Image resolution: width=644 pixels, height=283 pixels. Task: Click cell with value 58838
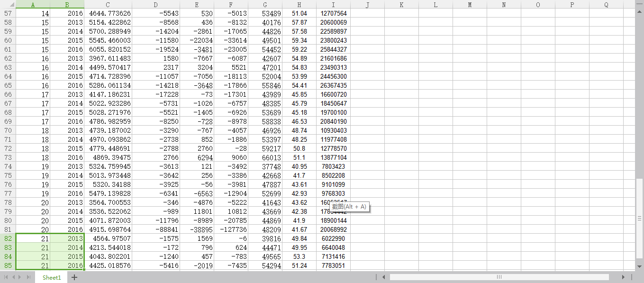tap(265, 121)
